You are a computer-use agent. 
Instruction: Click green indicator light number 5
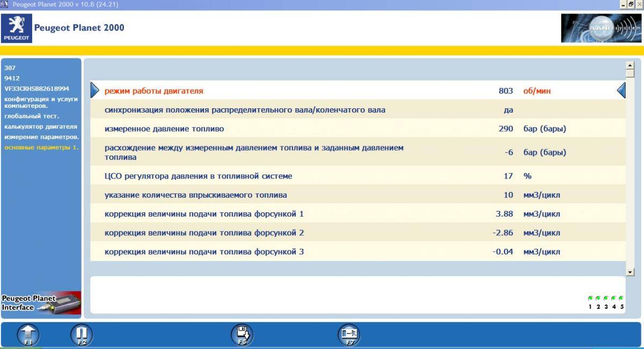[621, 298]
